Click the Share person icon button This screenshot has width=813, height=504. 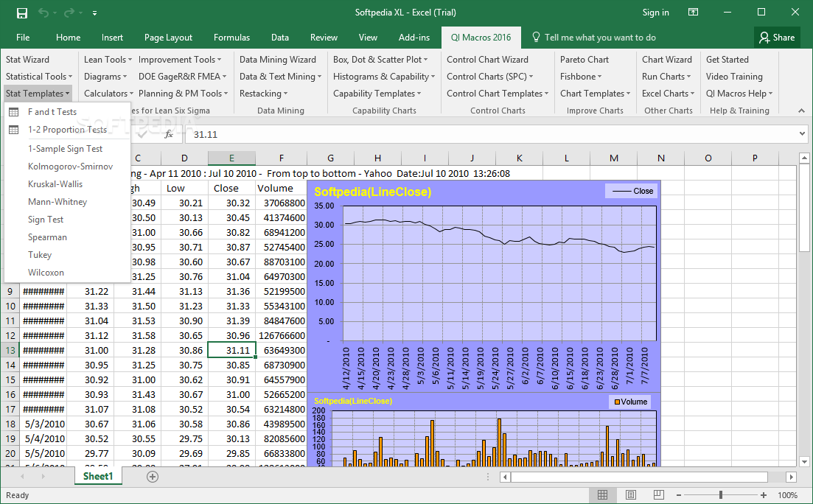coord(776,38)
